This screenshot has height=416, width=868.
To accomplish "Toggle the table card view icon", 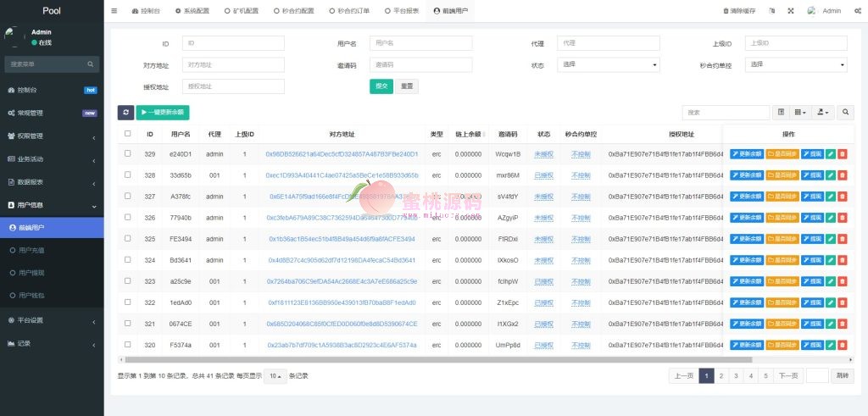I will (781, 112).
